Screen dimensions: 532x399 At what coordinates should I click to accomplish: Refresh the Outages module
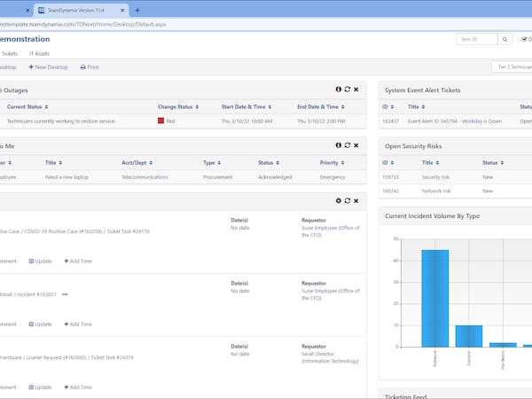pyautogui.click(x=347, y=90)
